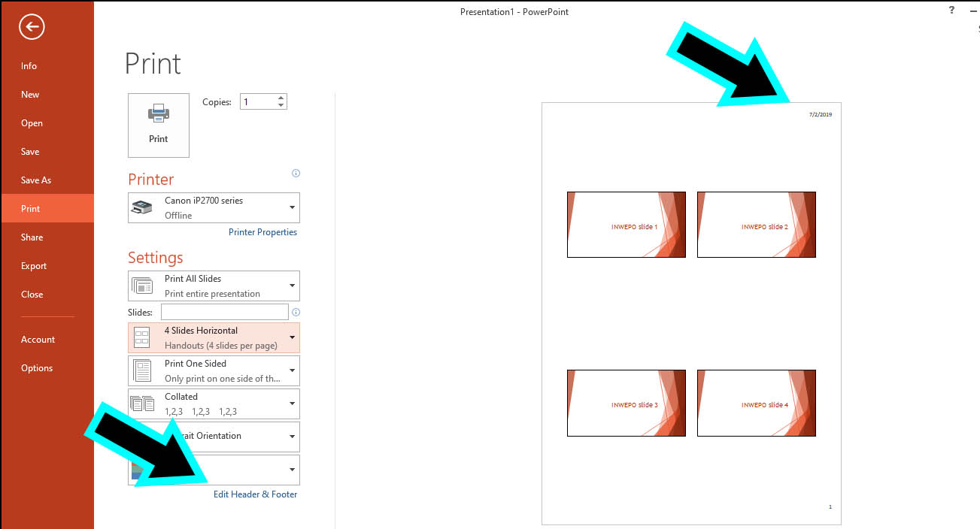Screen dimensions: 980x529
Task: Open Account in the sidebar
Action: pos(47,339)
